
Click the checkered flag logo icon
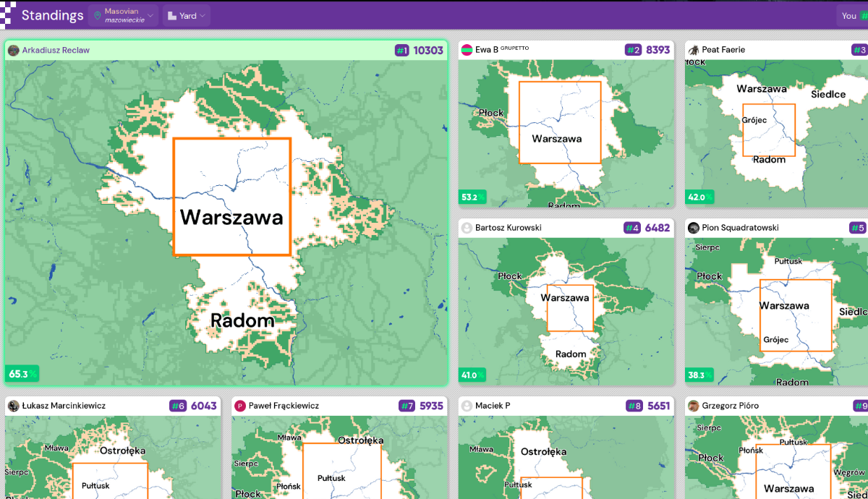7,14
